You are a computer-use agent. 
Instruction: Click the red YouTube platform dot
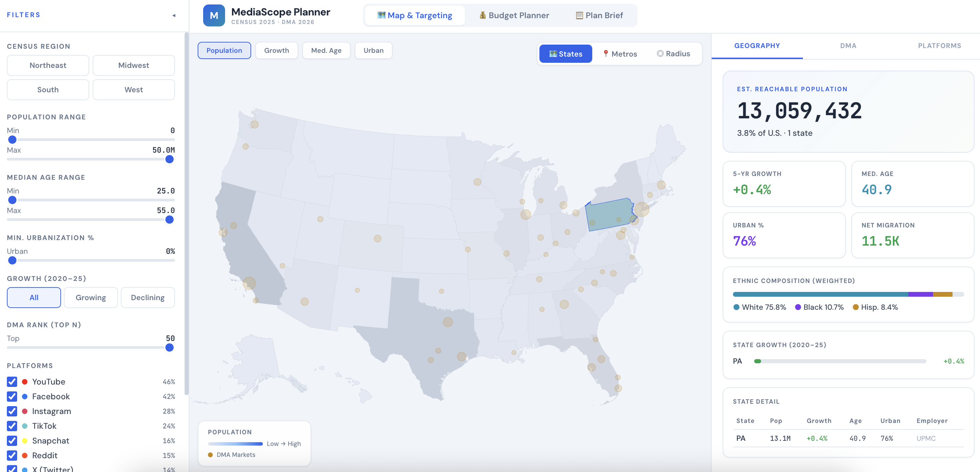click(25, 381)
